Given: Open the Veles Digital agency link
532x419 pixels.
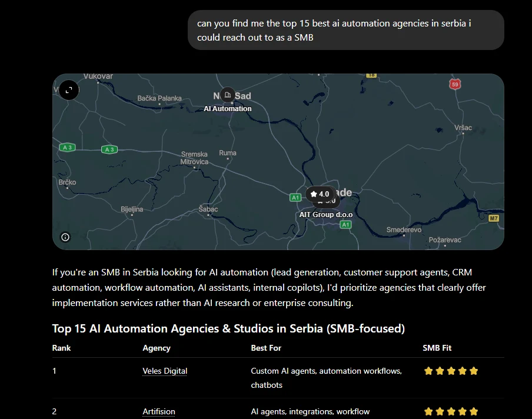Looking at the screenshot, I should [x=165, y=371].
